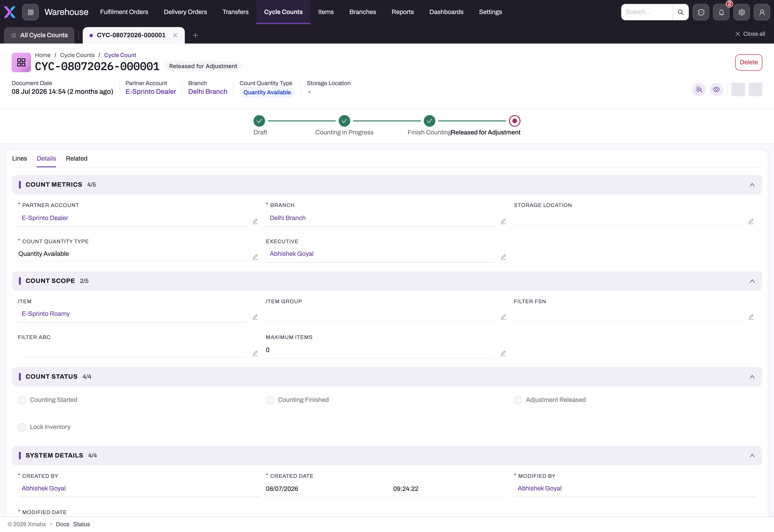Edit the Executive field pencil
The width and height of the screenshot is (774, 532).
pos(503,257)
